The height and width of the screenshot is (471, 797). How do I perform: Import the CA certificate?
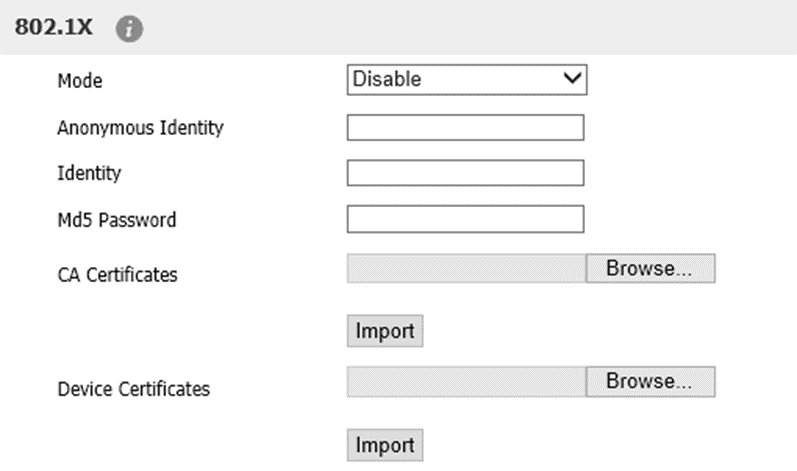click(385, 331)
